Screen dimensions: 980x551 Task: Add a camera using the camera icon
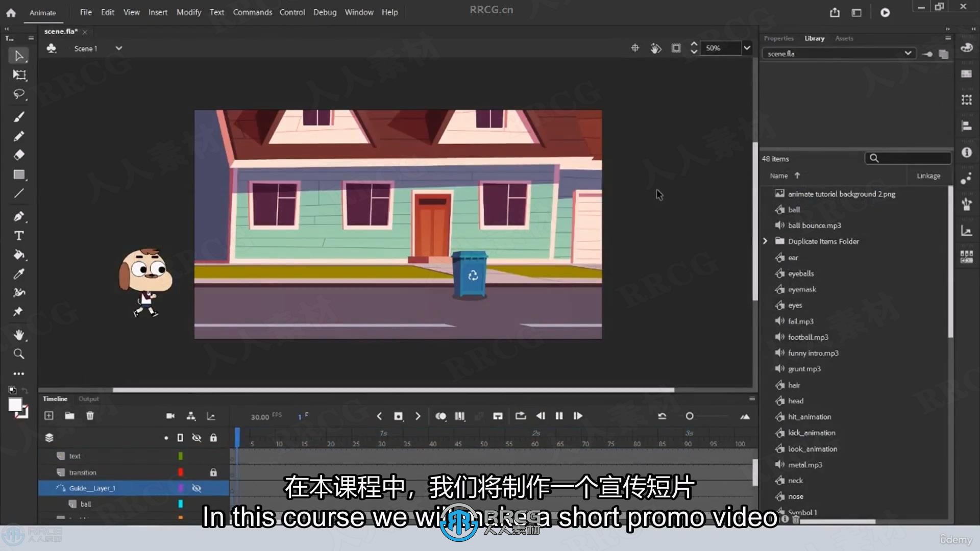point(170,416)
